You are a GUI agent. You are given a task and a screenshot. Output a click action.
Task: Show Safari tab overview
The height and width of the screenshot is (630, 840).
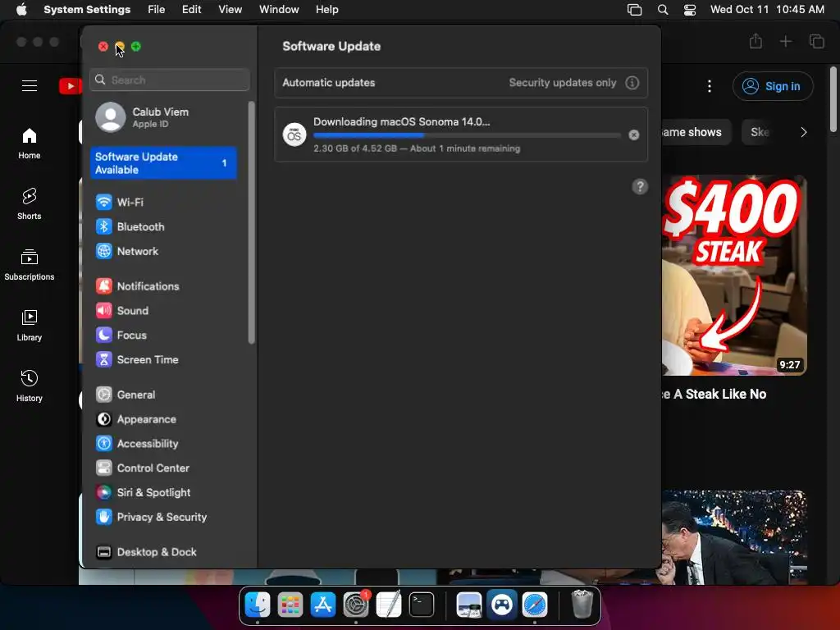[816, 41]
